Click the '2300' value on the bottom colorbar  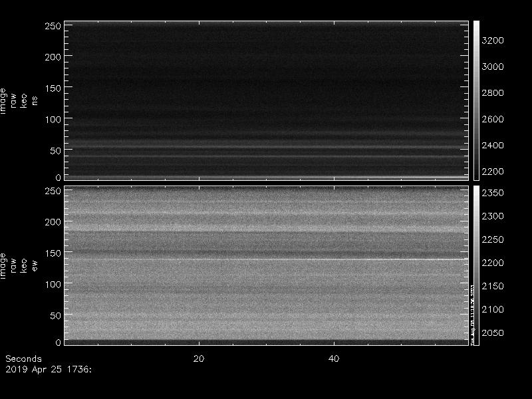(493, 216)
